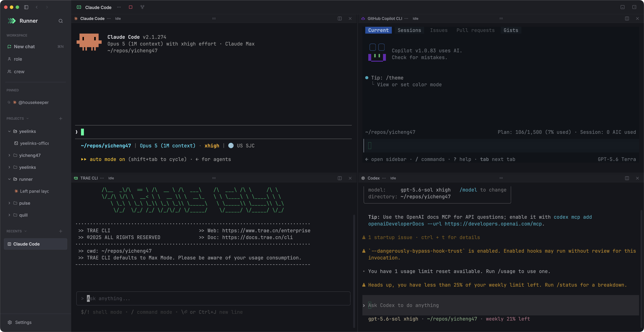The image size is (644, 332).
Task: Grab the Claude Code pane drag handle
Action: point(214,18)
